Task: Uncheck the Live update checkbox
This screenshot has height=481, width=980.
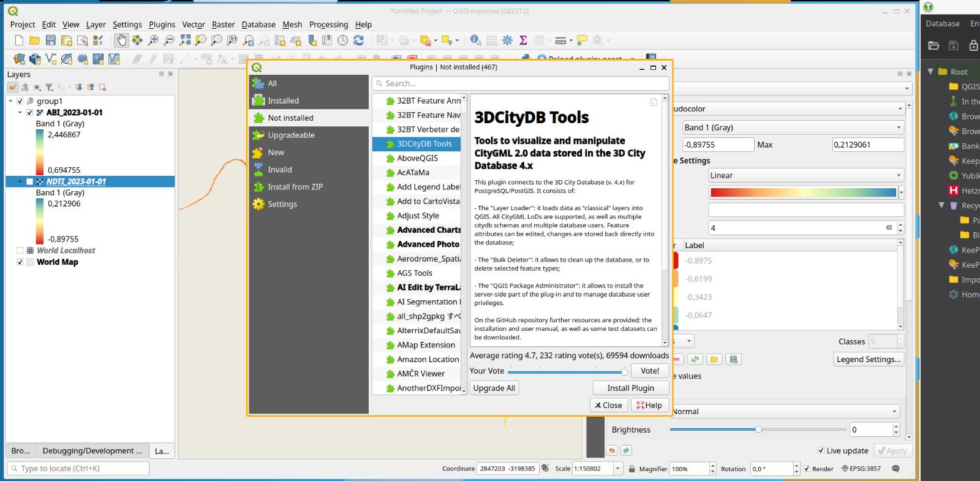Action: coord(821,450)
